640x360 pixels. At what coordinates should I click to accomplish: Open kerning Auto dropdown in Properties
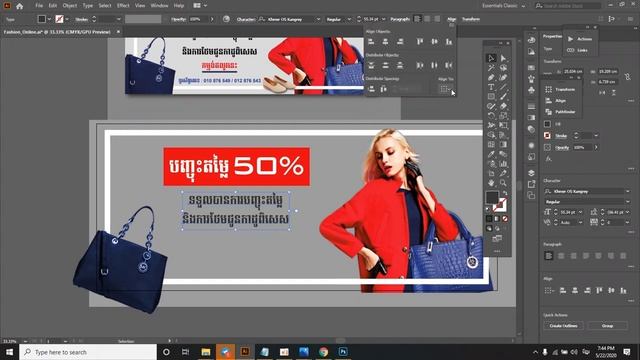point(580,222)
